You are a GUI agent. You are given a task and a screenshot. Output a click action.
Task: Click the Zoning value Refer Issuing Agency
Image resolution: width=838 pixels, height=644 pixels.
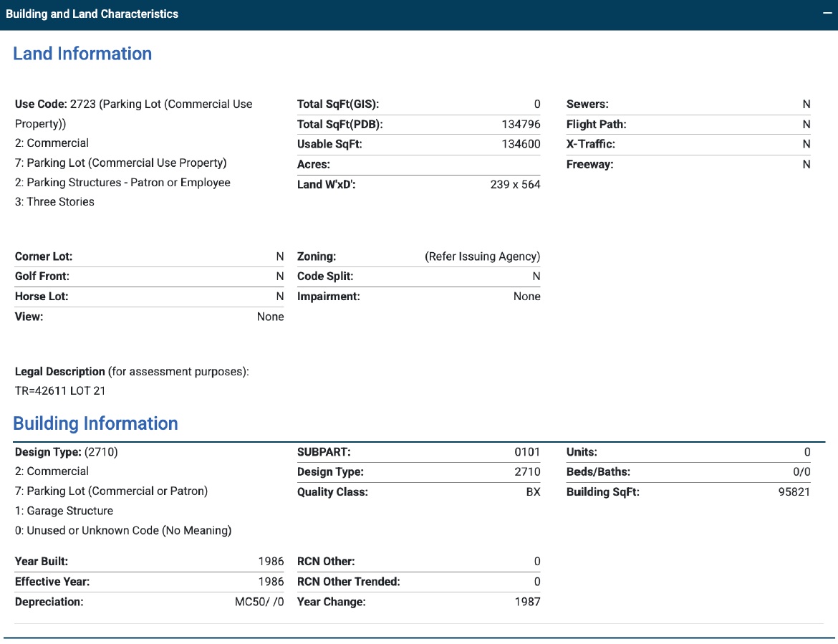point(482,256)
